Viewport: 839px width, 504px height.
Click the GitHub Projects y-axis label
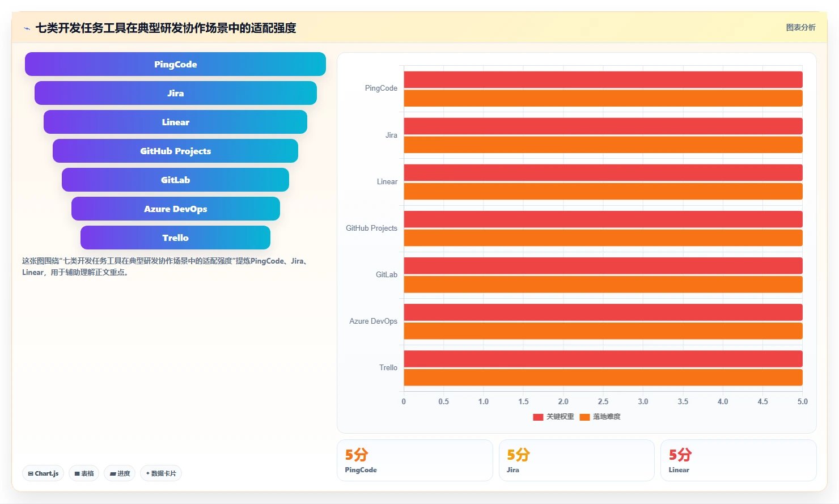[372, 228]
